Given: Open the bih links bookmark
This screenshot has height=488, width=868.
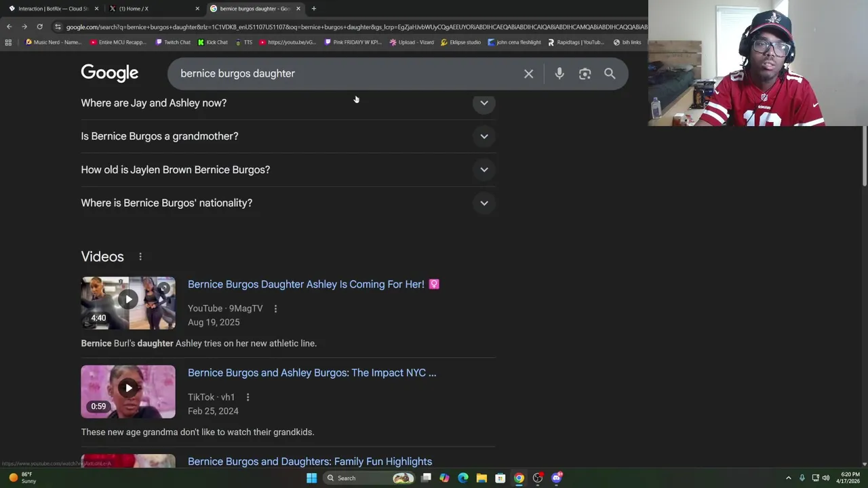Looking at the screenshot, I should coord(627,42).
